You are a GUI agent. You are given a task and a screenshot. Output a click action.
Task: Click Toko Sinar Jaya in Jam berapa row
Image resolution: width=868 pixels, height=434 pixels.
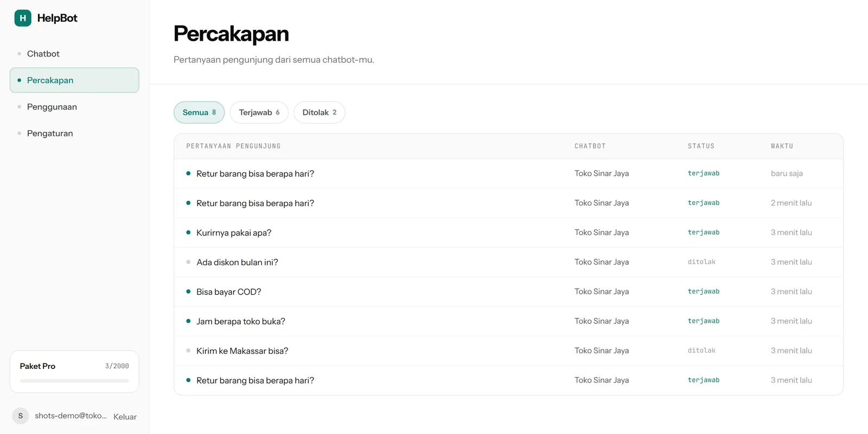pos(602,321)
